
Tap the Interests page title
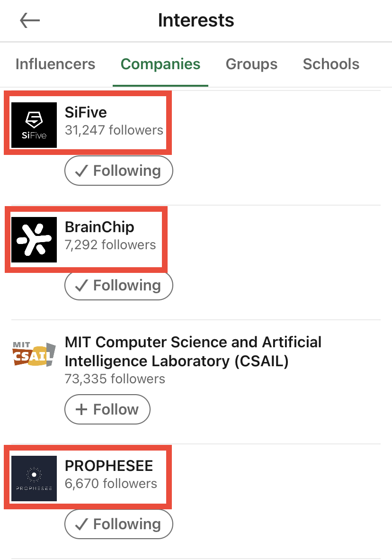coord(196,21)
